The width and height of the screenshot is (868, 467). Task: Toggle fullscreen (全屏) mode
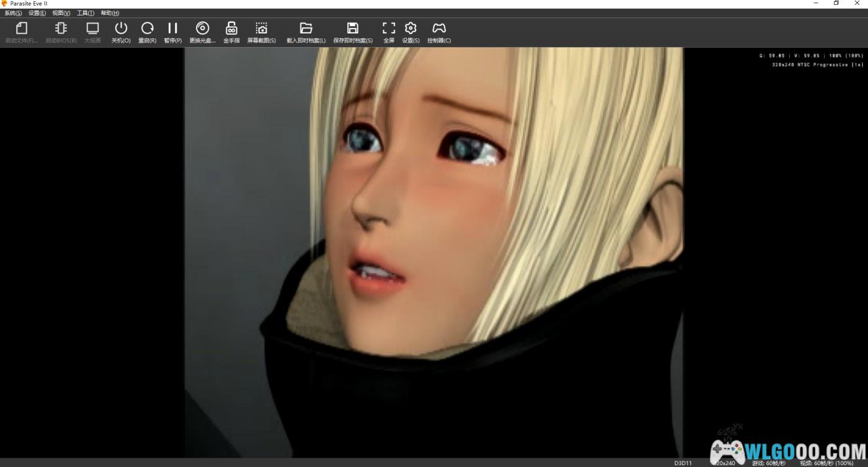(x=389, y=32)
